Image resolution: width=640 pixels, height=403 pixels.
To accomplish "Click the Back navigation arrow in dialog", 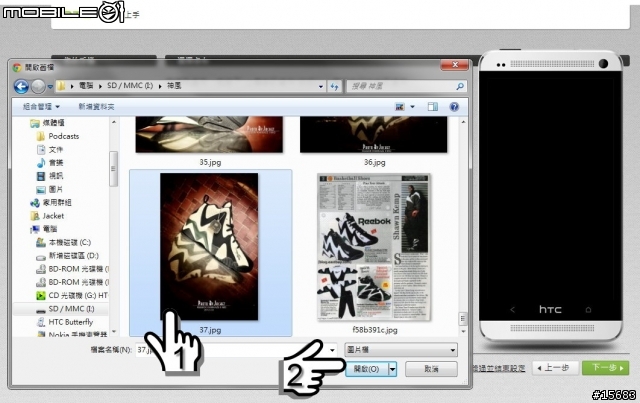I will [21, 86].
